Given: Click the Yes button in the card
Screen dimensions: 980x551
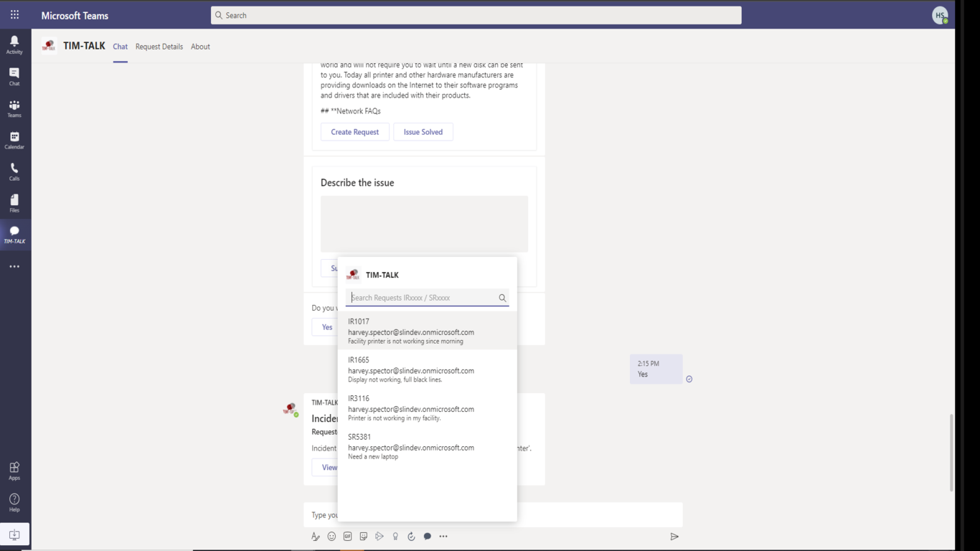Looking at the screenshot, I should (327, 327).
